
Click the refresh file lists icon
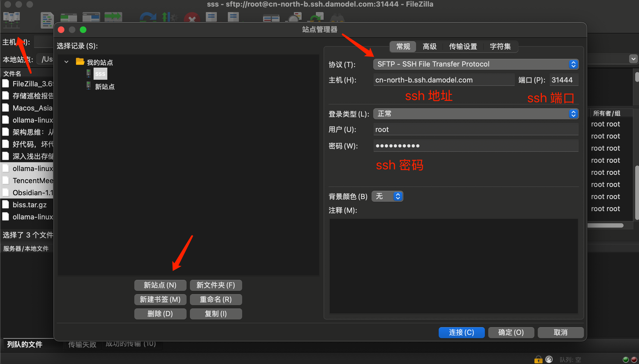click(x=148, y=18)
